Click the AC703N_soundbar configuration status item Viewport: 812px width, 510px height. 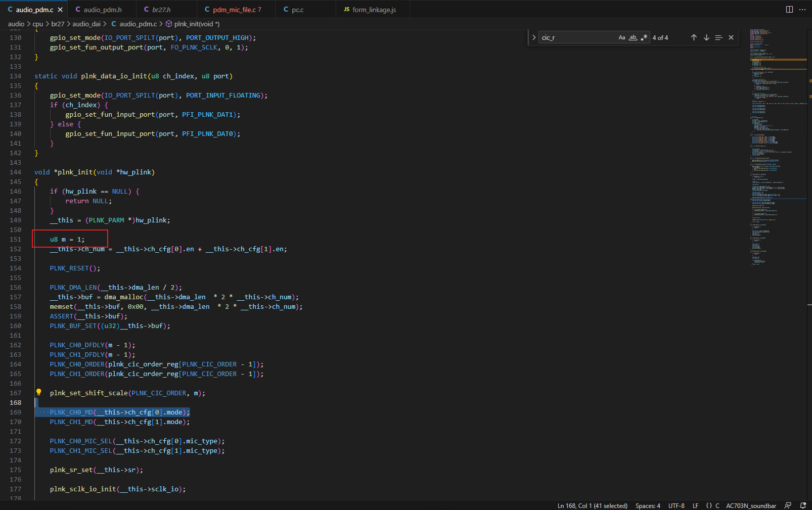click(751, 505)
